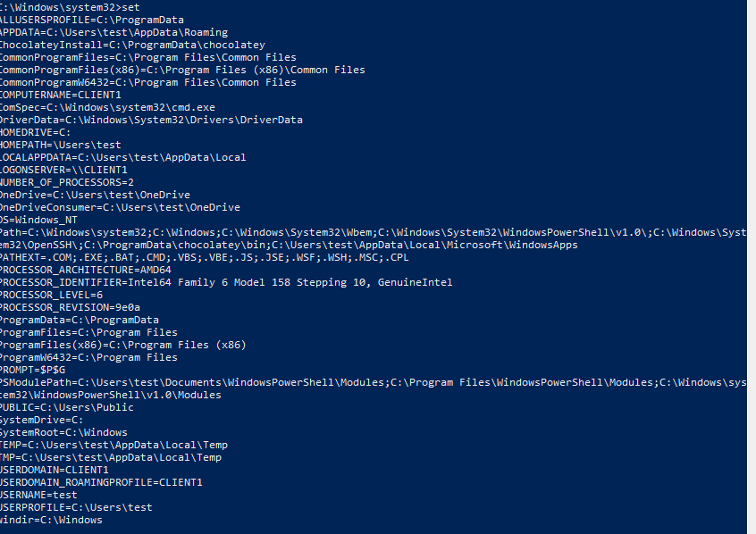
Task: Click the USERDOMAIN_ROAMINGPROFILE=CLIENT1 line
Action: pos(101,482)
